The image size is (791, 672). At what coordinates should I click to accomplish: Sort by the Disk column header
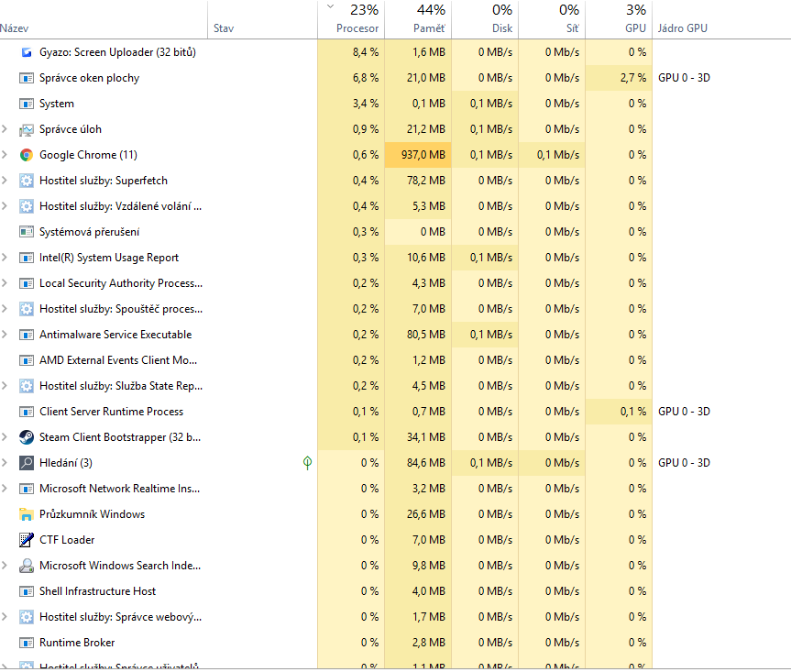pos(485,20)
